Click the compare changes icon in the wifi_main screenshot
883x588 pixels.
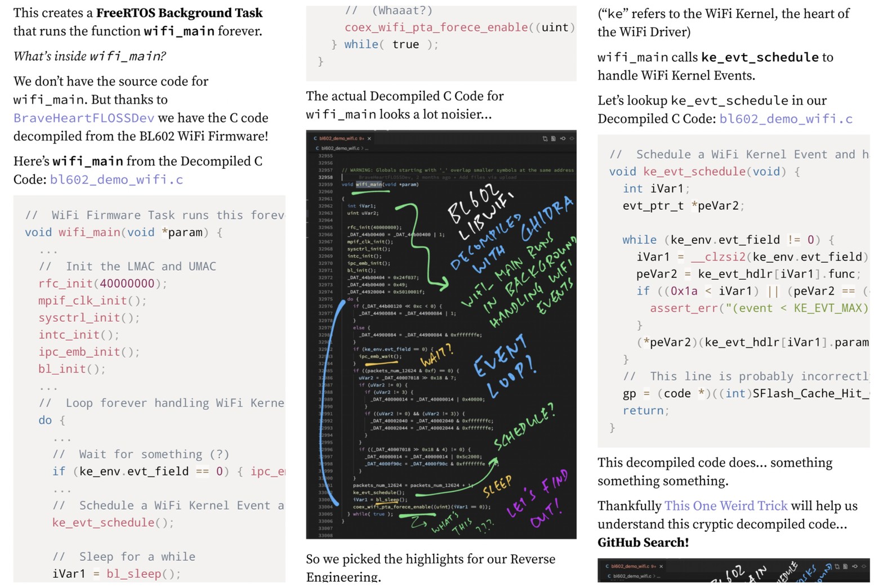coord(545,138)
